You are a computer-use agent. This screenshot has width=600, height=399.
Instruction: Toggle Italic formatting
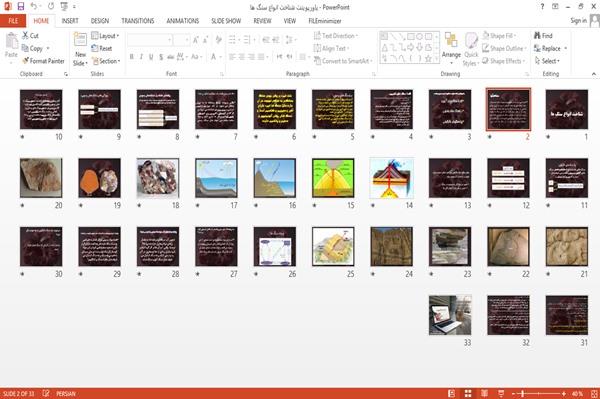coord(141,57)
